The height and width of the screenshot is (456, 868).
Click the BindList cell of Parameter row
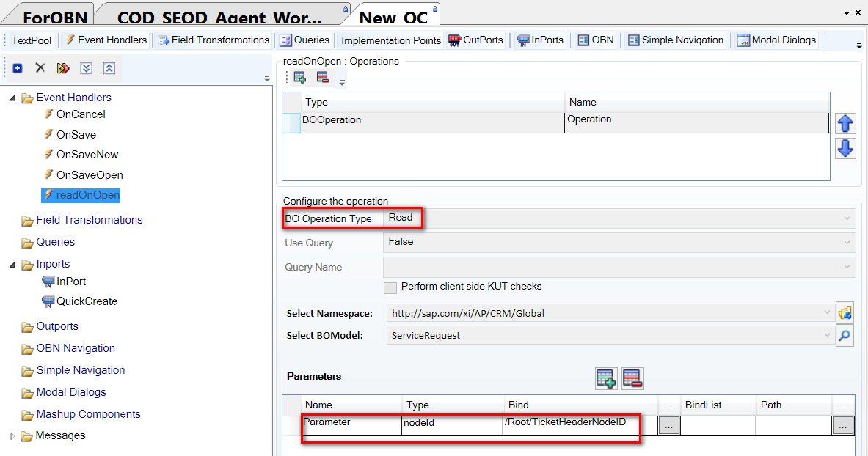click(718, 425)
